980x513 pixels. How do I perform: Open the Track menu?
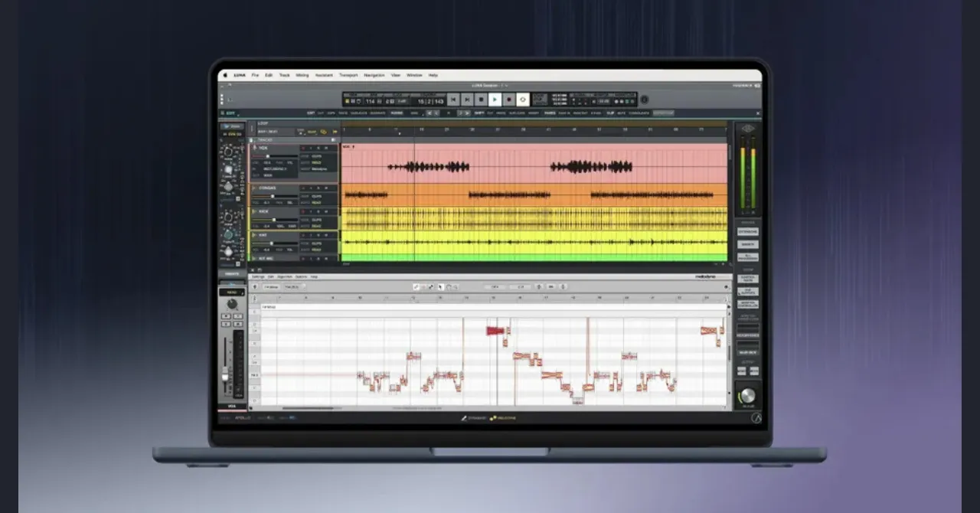pyautogui.click(x=284, y=75)
